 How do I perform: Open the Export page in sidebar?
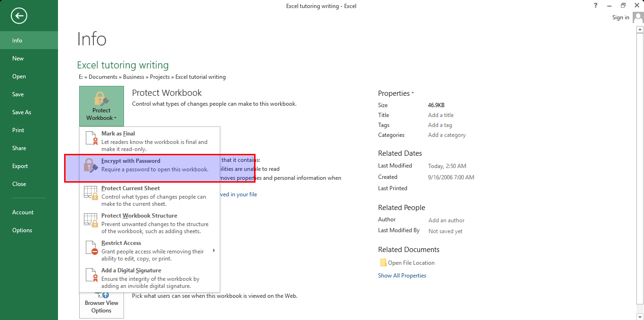point(20,166)
